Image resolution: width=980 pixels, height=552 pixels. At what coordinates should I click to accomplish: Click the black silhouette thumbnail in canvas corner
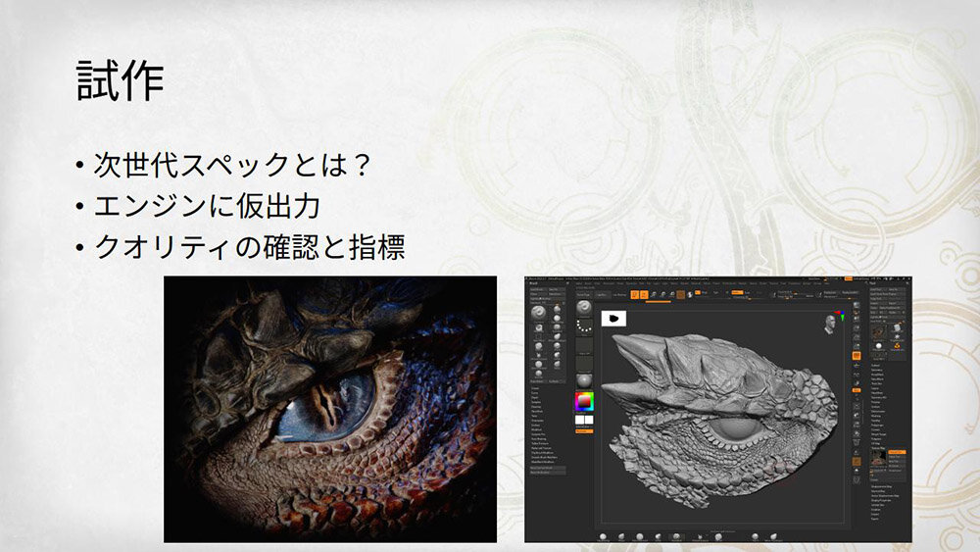coord(613,319)
